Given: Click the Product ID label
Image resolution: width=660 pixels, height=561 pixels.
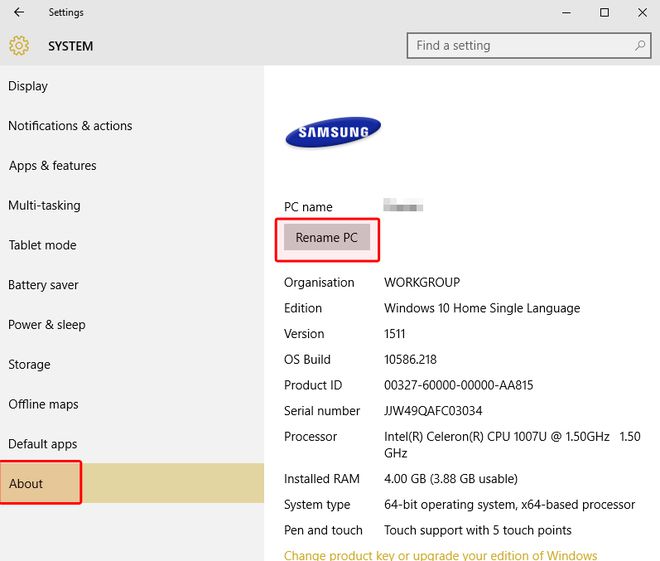Looking at the screenshot, I should pyautogui.click(x=313, y=385).
